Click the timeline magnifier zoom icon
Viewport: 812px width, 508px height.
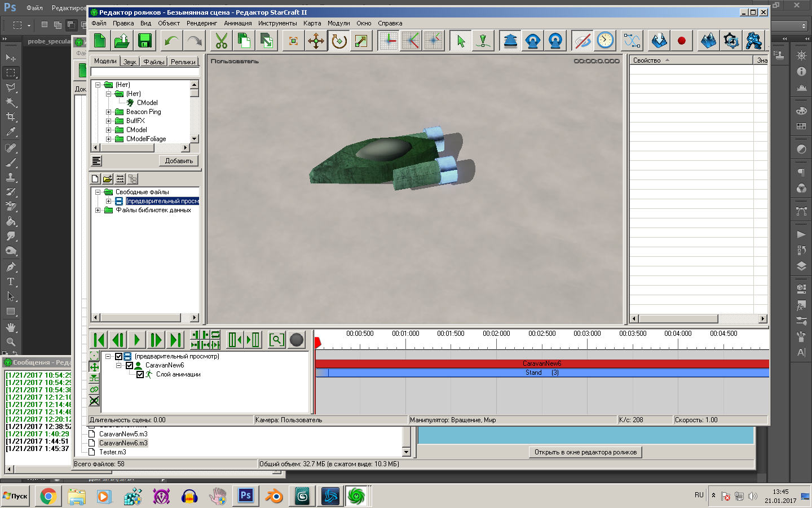tap(276, 340)
